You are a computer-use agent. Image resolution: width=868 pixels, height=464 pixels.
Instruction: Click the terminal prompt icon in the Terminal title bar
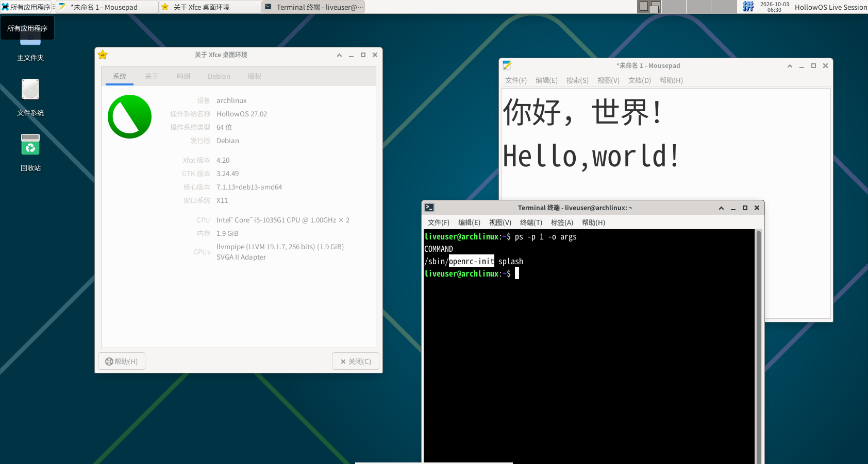[x=429, y=208]
